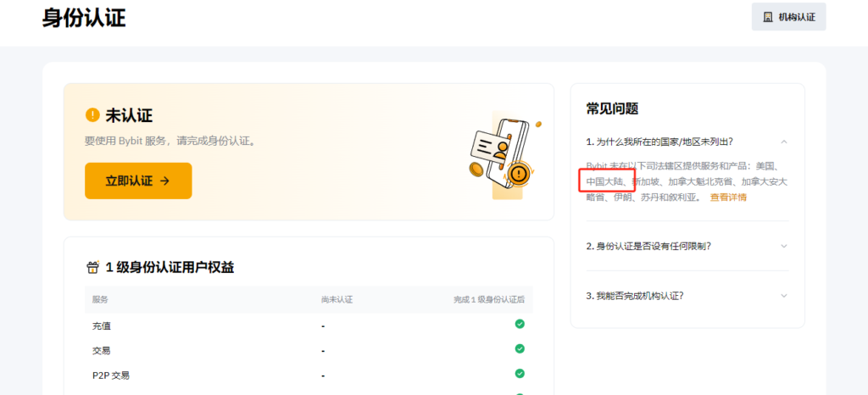Click green checkmark in 充值 row
Image resolution: width=868 pixels, height=395 pixels.
pos(520,324)
